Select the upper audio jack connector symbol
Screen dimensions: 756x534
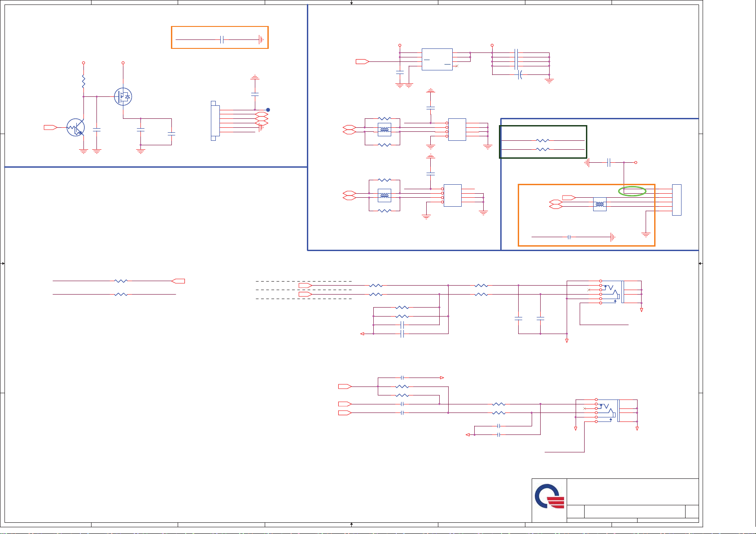[x=612, y=292]
